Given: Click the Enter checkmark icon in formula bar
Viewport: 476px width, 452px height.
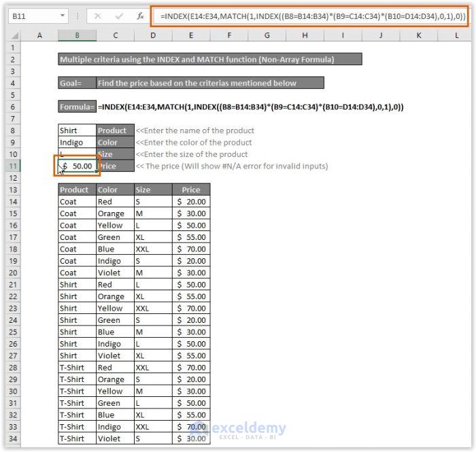Looking at the screenshot, I should point(119,16).
